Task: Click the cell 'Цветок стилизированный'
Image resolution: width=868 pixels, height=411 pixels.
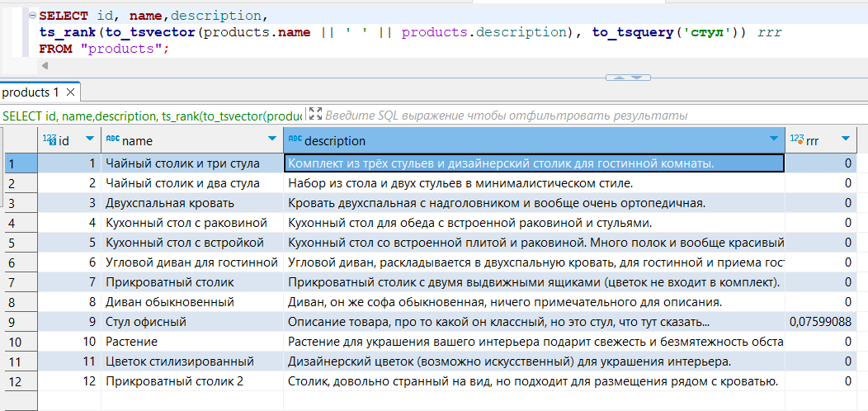Action: point(192,361)
